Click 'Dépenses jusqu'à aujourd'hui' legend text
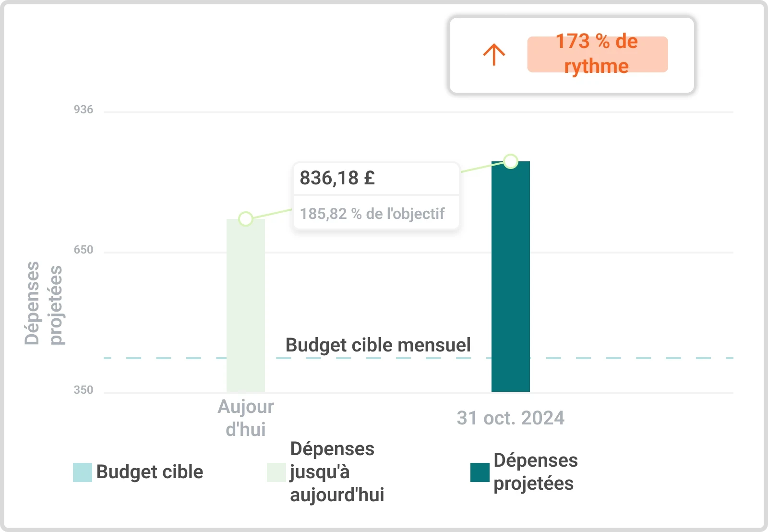The image size is (768, 532). 337,472
